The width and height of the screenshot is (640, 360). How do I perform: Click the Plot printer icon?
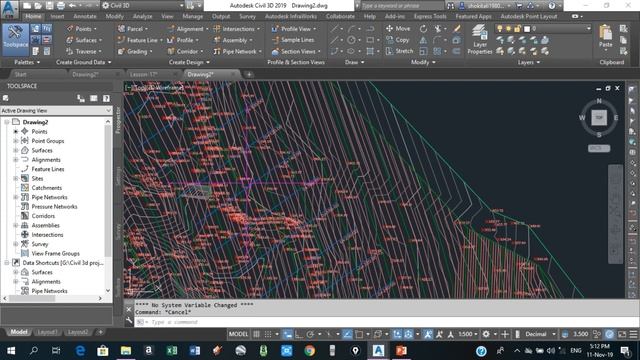pyautogui.click(x=61, y=6)
